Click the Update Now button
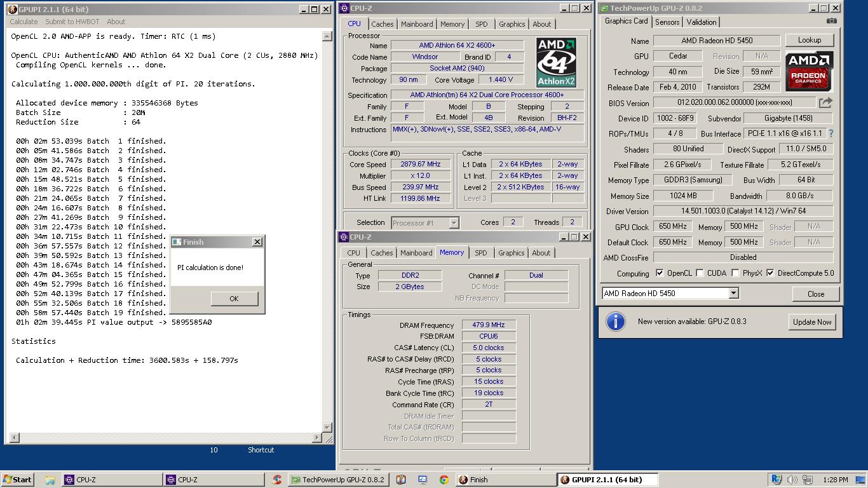The width and height of the screenshot is (868, 488). 811,322
